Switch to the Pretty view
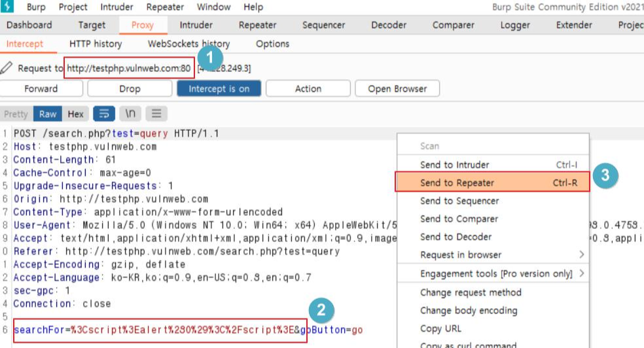Viewport: 644px width, 348px height. click(16, 114)
